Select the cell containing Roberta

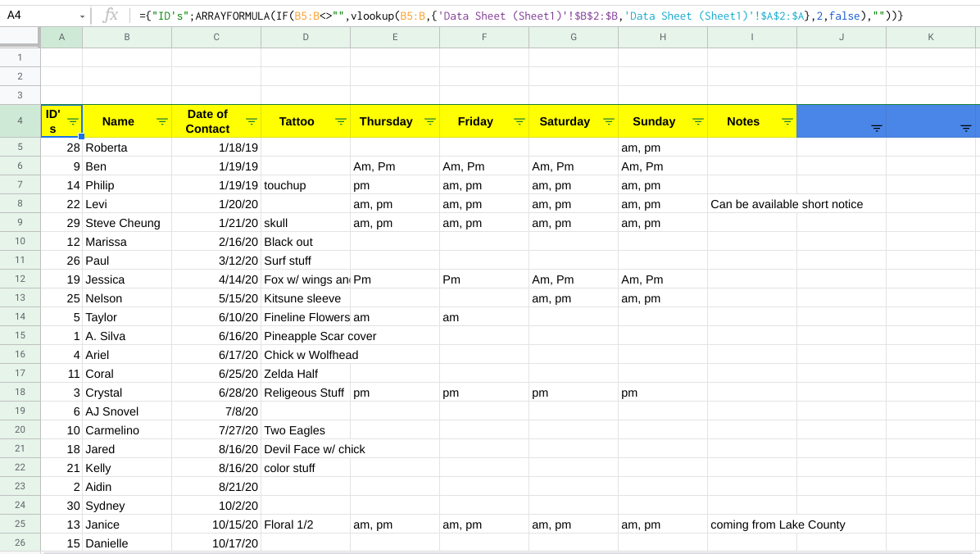click(127, 148)
